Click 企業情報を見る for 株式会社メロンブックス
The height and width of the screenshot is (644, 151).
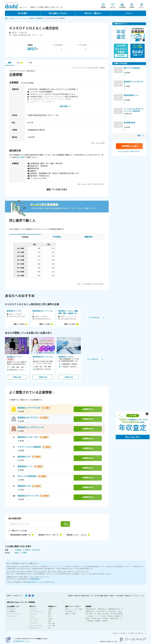pyautogui.click(x=88, y=419)
